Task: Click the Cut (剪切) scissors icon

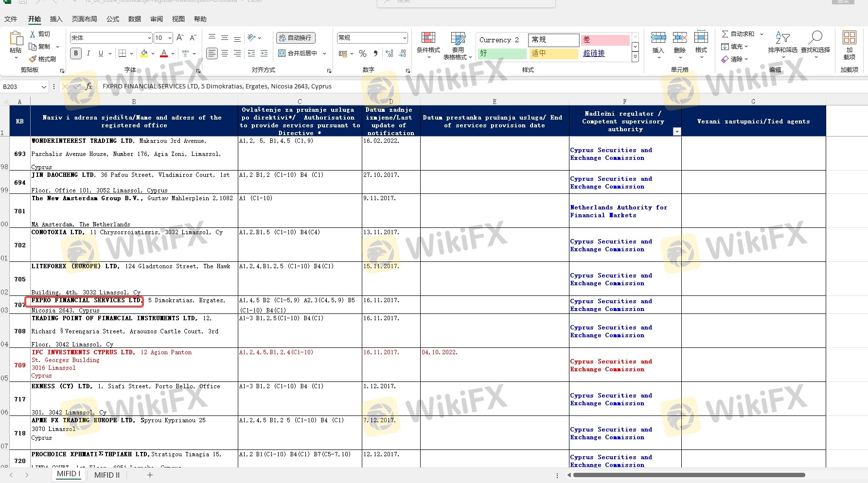Action: pos(33,34)
